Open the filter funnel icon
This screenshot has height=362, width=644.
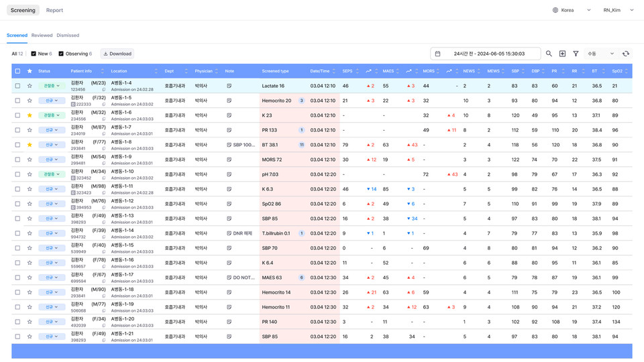click(x=576, y=54)
